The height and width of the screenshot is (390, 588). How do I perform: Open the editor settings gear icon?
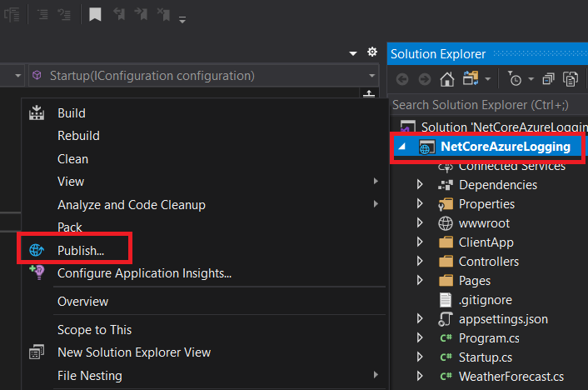point(372,52)
